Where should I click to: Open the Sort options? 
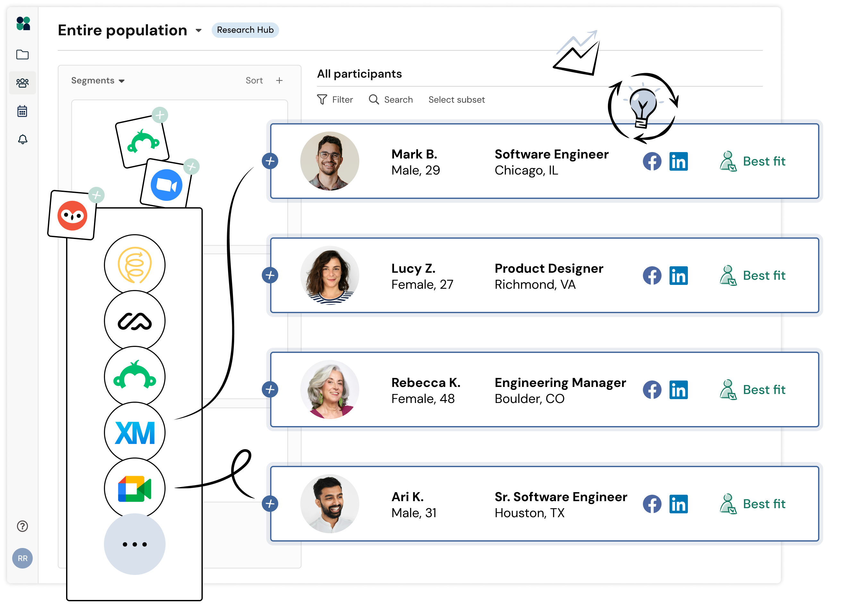click(x=254, y=80)
